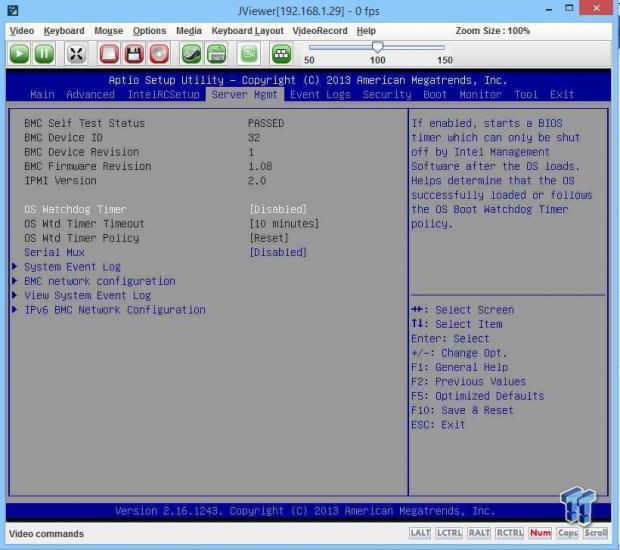620x550 pixels.
Task: Maximize the JViewer window
Action: 569,8
